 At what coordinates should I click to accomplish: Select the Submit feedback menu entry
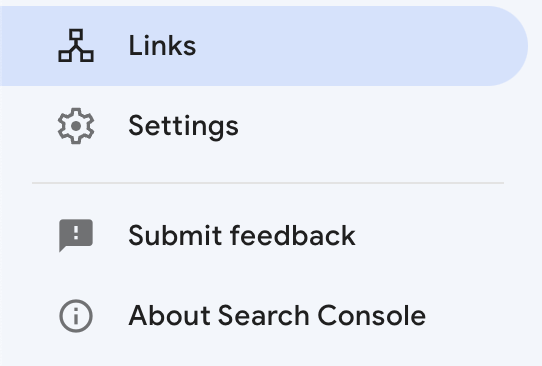click(x=264, y=236)
